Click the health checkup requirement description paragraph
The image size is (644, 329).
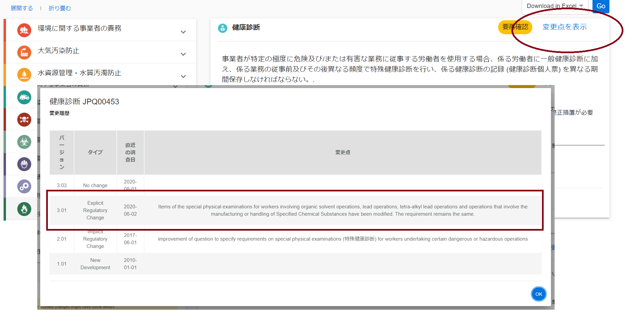[x=410, y=69]
